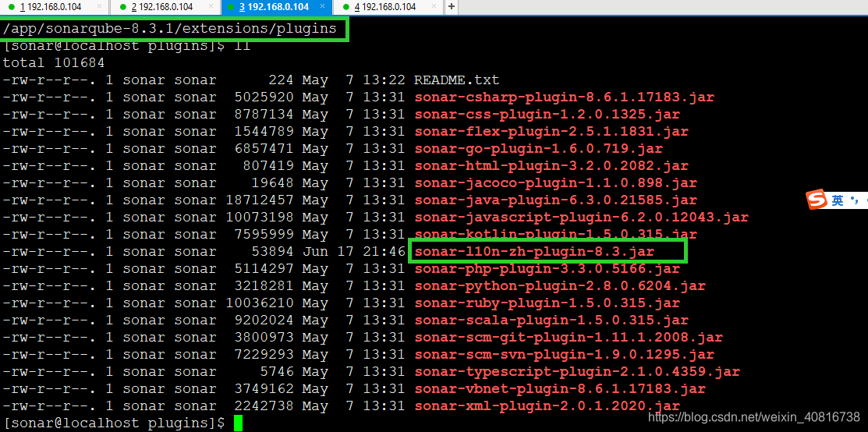Image resolution: width=868 pixels, height=432 pixels.
Task: Switch to session tab 1 192.168.0.104
Action: (54, 7)
